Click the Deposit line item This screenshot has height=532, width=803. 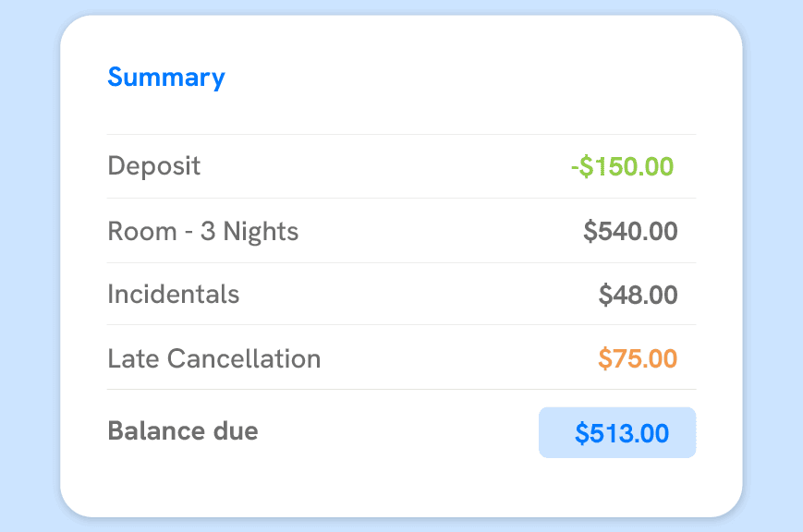pyautogui.click(x=154, y=166)
